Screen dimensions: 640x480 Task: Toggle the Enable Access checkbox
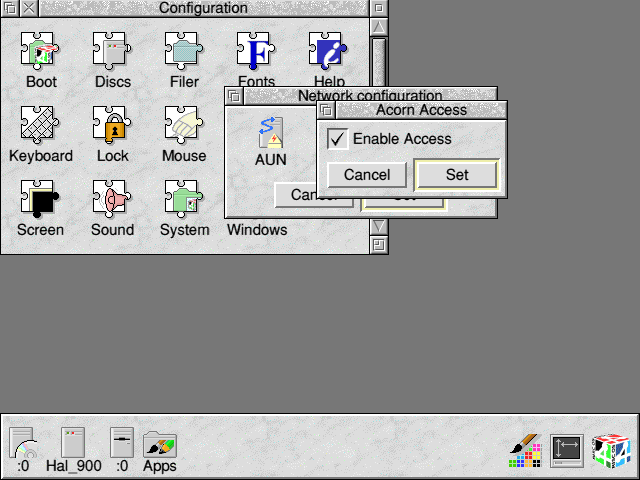point(338,139)
